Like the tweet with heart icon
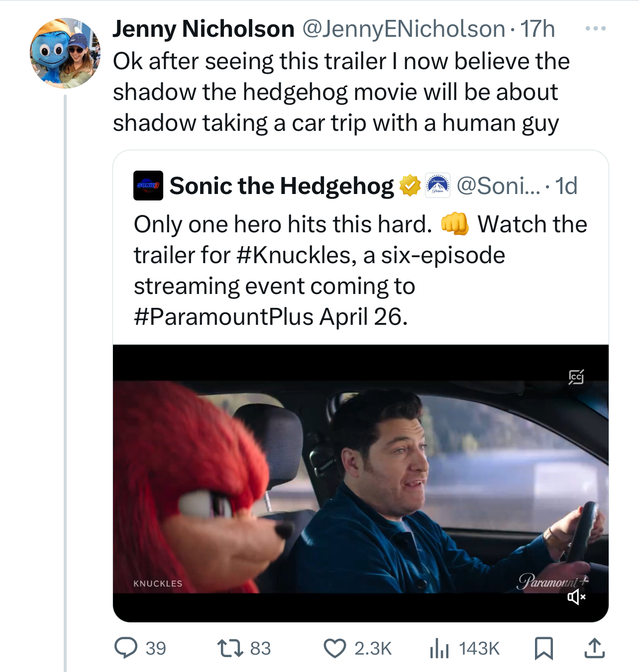The height and width of the screenshot is (672, 639). (x=335, y=649)
